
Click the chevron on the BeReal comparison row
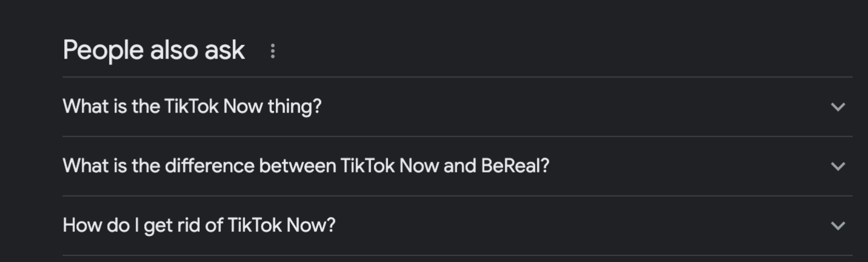838,166
